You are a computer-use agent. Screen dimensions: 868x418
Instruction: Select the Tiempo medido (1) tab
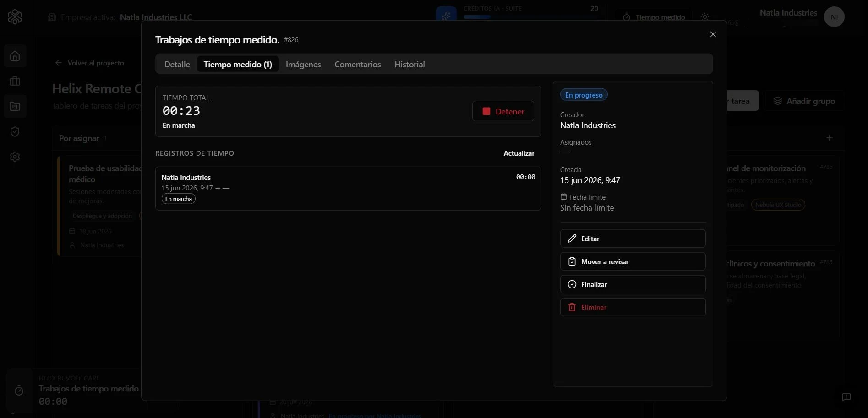[238, 64]
